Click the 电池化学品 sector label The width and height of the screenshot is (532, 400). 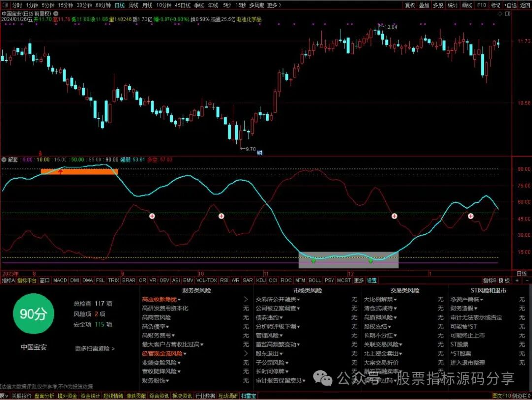pos(249,19)
